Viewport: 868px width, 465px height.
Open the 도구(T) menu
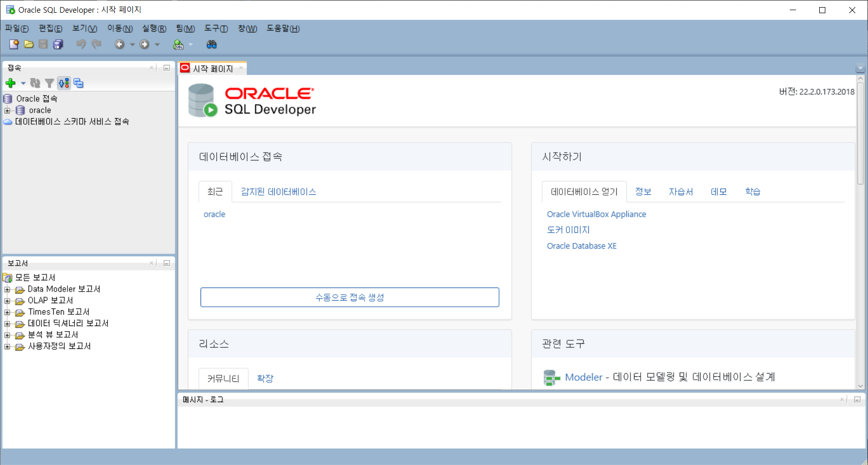point(216,28)
